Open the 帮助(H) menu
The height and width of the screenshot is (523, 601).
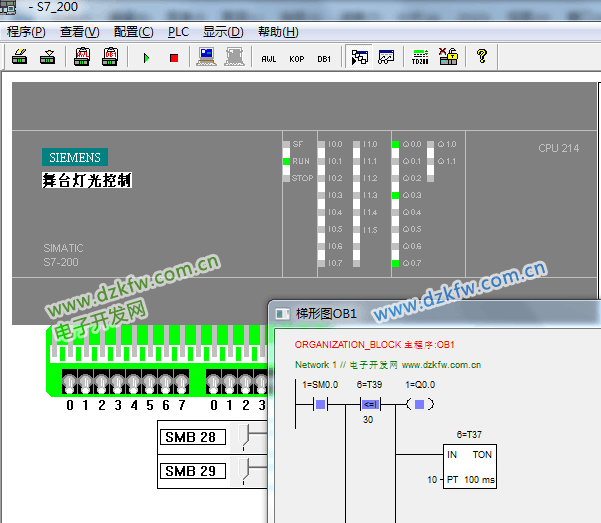(278, 32)
